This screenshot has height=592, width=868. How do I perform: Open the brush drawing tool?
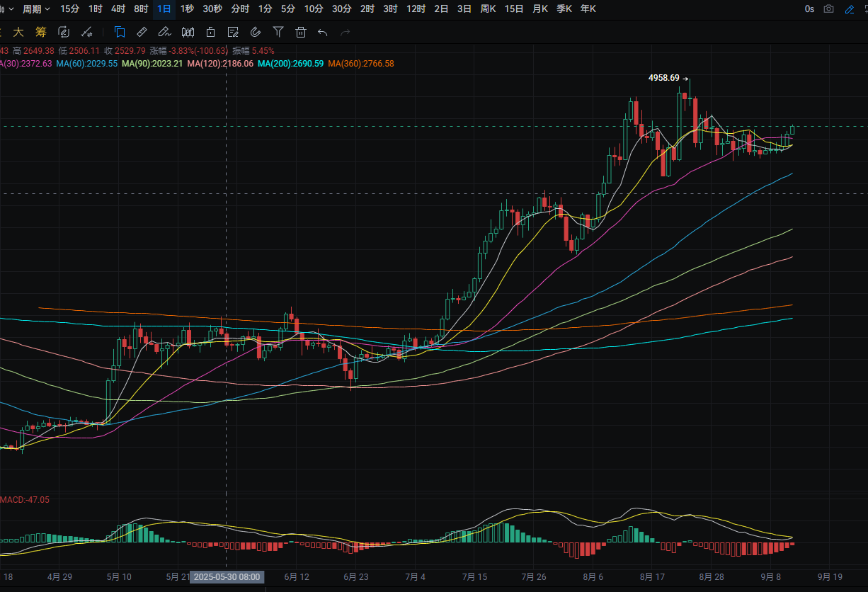[x=164, y=32]
